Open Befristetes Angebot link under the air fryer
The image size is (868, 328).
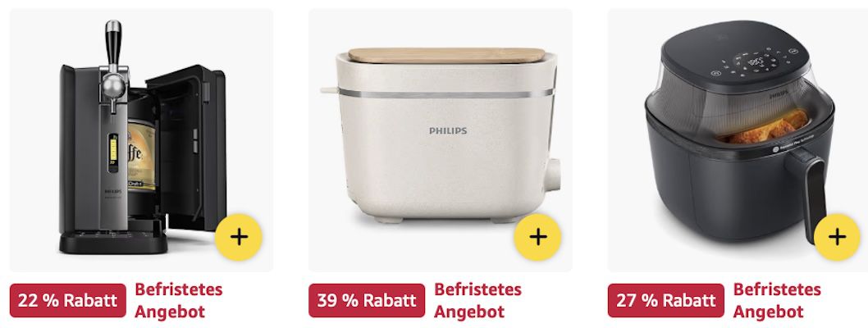[777, 300]
